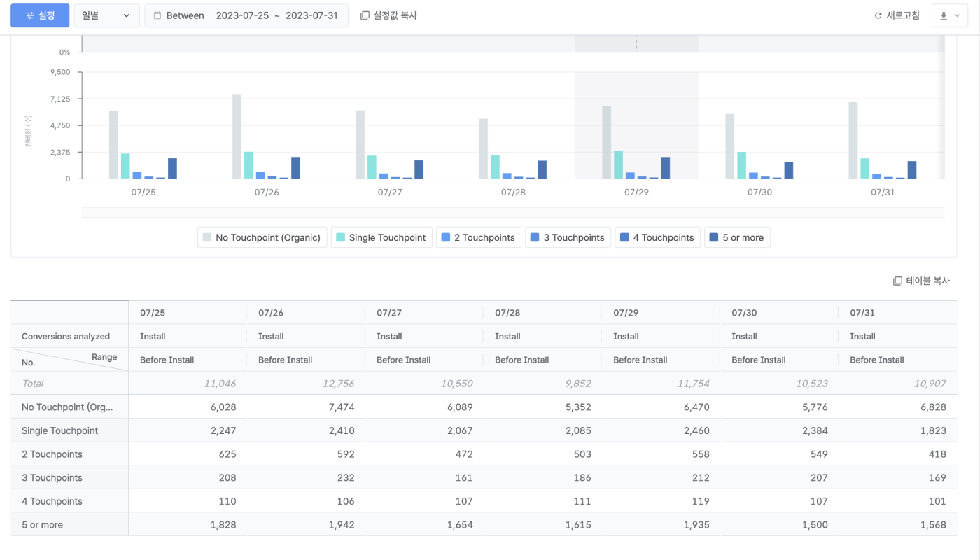
Task: Click the 07/29 Single Touchpoint teal bar
Action: point(618,165)
